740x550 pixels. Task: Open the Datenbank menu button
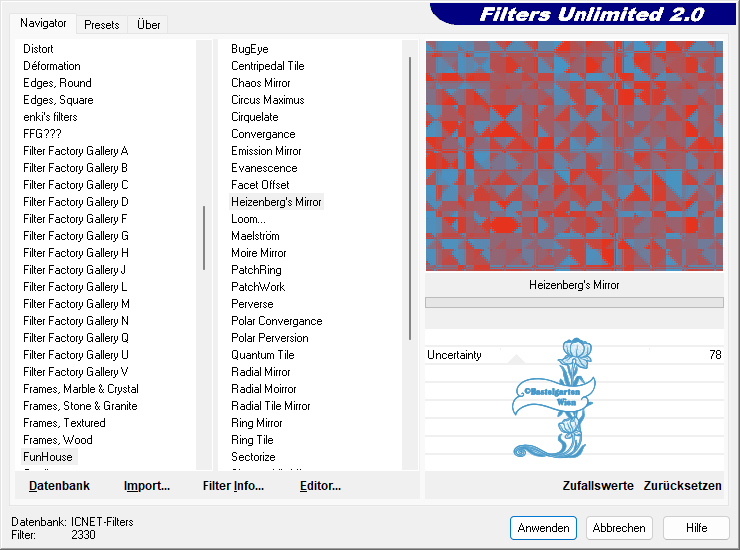tap(59, 486)
